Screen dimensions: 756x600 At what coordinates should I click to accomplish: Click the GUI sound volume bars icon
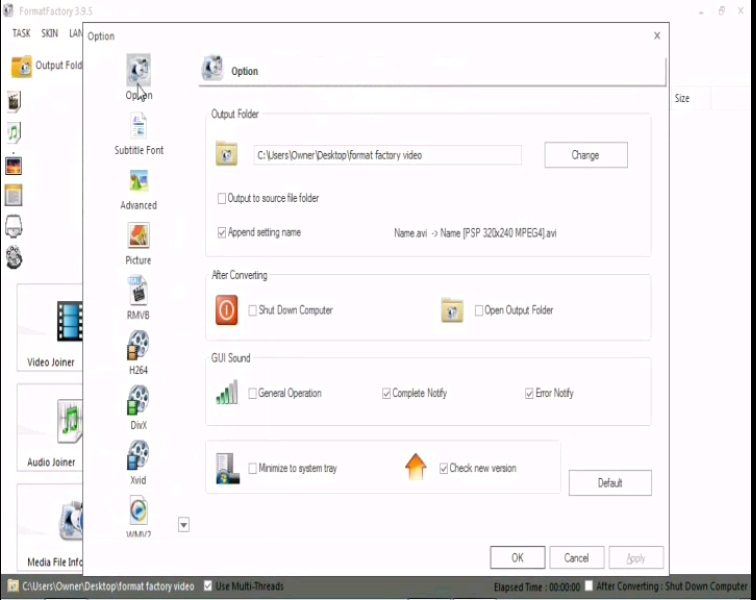click(227, 392)
